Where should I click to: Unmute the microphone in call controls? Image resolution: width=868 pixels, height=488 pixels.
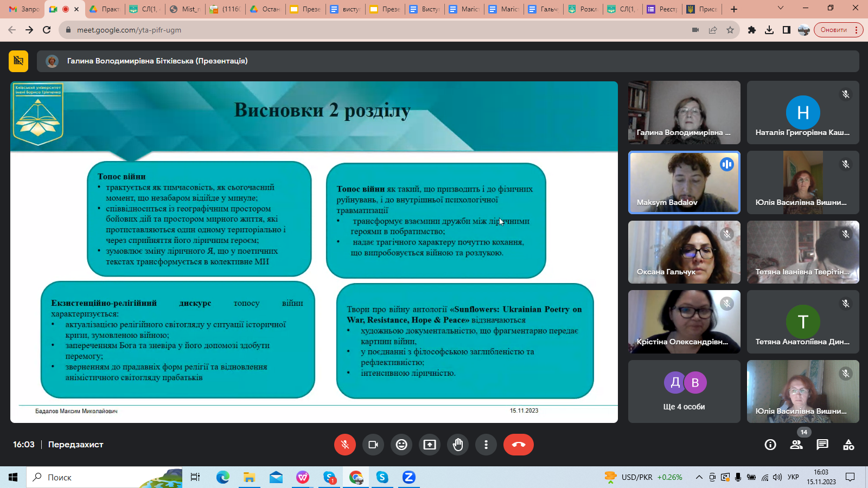[344, 445]
